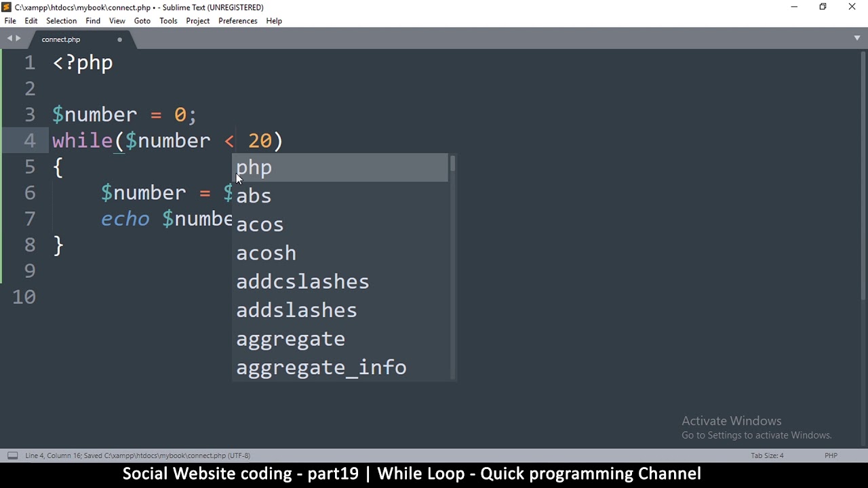Click the 'while' keyword on line 4
The height and width of the screenshot is (488, 868).
(x=82, y=141)
